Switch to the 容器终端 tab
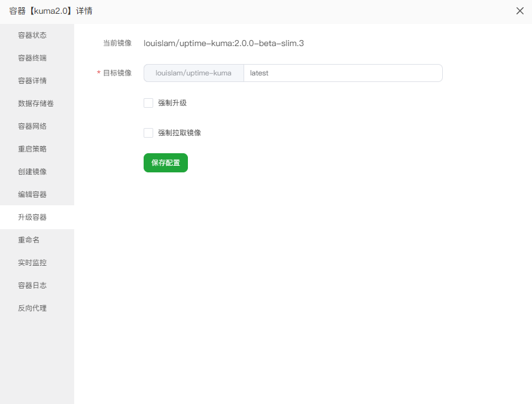Viewport: 532px width, 404px height. [32, 58]
